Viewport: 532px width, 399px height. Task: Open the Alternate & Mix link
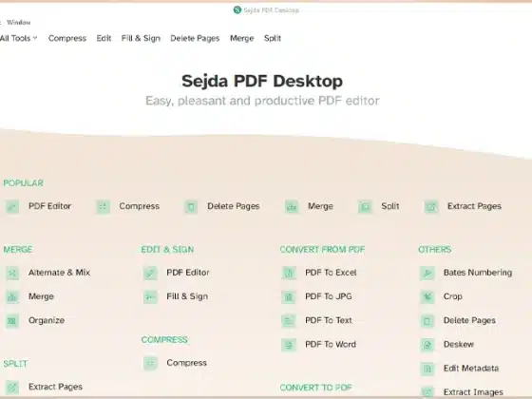[x=59, y=273]
